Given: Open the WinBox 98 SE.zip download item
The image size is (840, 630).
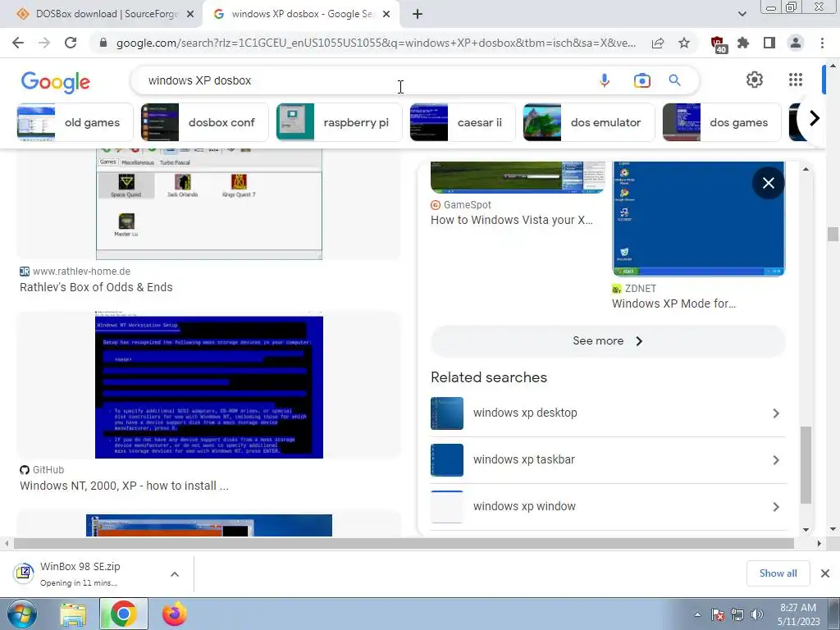Looking at the screenshot, I should [80, 573].
